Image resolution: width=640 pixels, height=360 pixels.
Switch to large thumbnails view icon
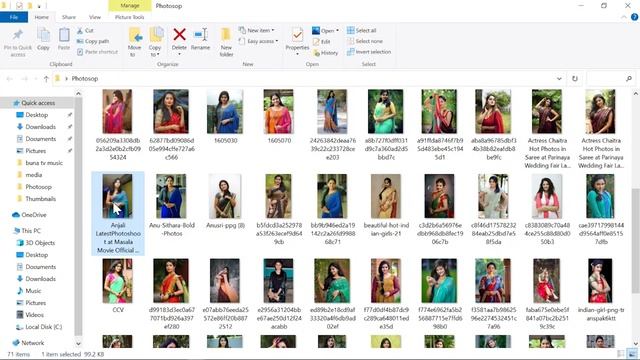point(632,354)
